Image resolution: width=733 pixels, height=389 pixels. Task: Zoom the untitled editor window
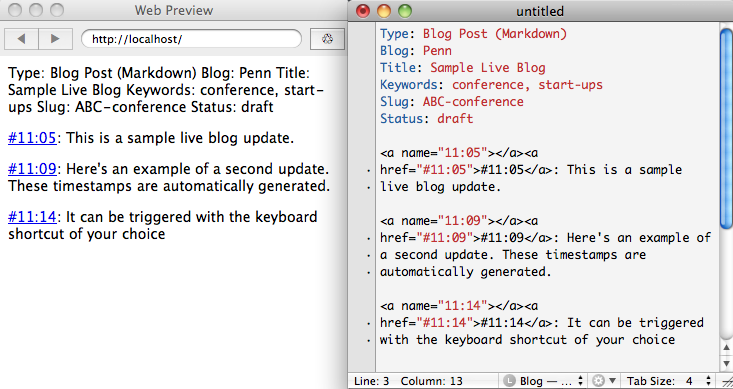pos(405,11)
